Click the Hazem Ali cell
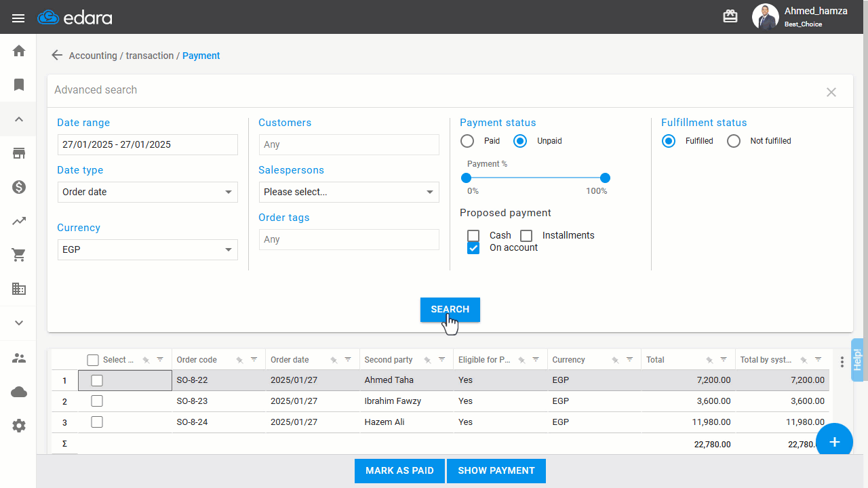 [x=406, y=422]
